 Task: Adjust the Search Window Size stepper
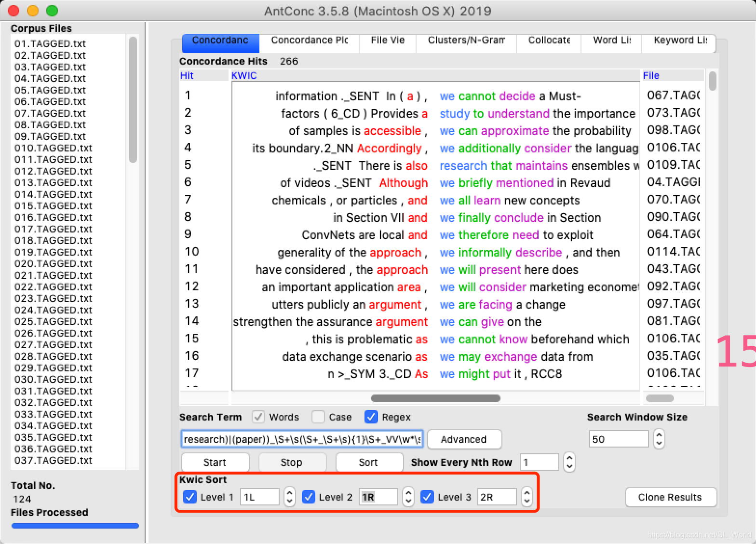(x=659, y=439)
